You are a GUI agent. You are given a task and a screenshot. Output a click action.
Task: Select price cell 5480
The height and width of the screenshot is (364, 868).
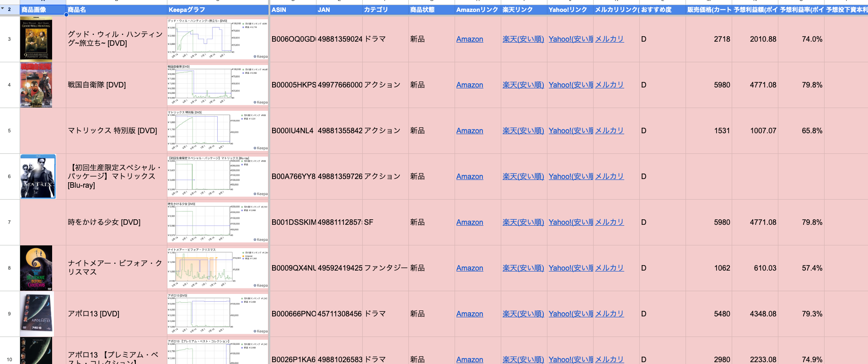point(709,314)
